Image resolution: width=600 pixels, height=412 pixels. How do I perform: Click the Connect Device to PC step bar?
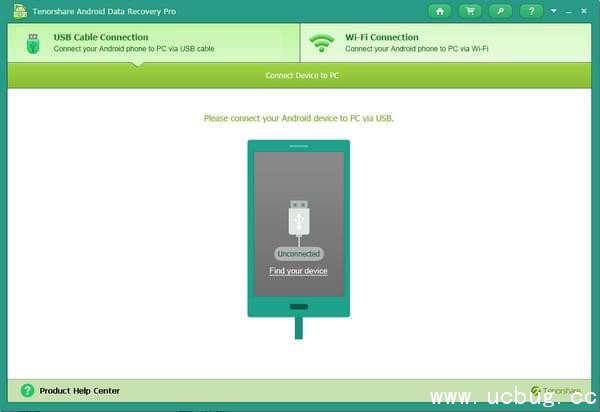(300, 76)
